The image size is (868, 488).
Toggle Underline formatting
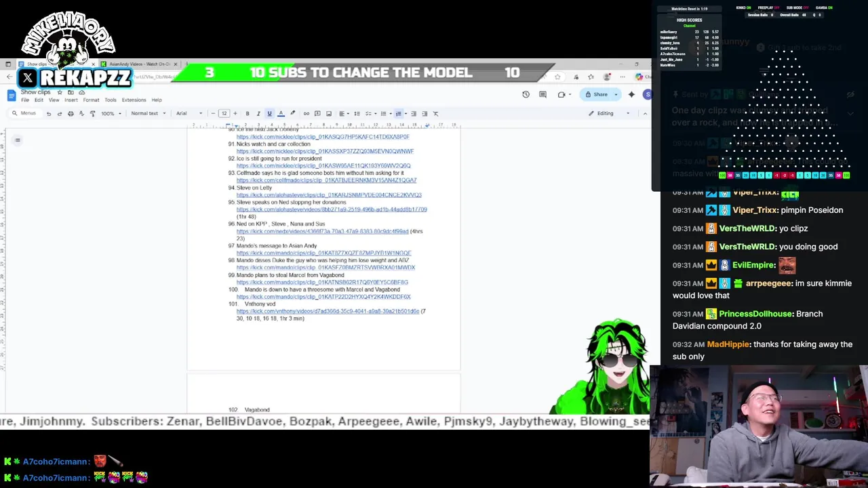tap(269, 114)
